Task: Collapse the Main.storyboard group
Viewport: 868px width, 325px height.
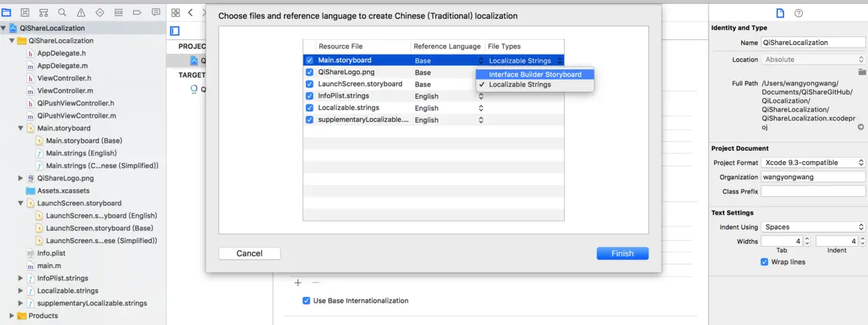Action: [20, 128]
